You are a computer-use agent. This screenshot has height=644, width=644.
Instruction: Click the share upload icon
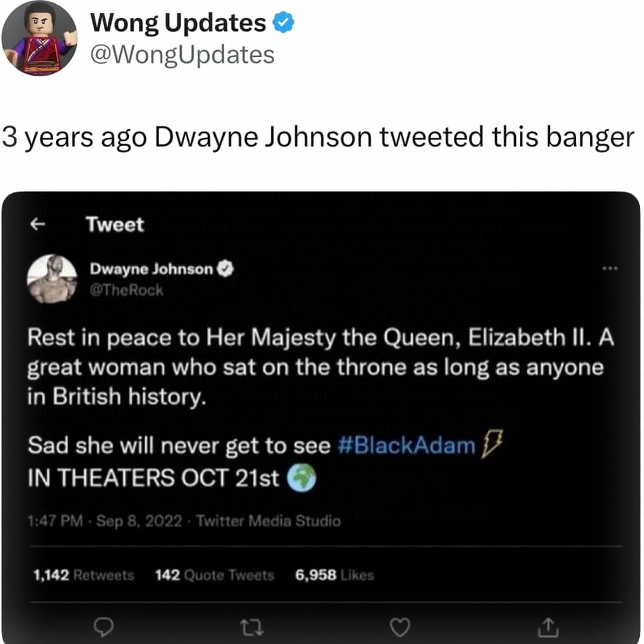(548, 627)
